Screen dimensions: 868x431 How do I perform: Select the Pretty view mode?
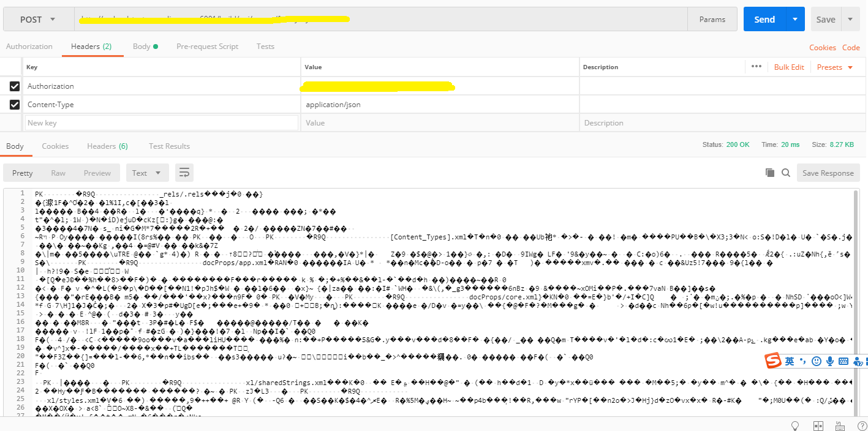pyautogui.click(x=23, y=173)
